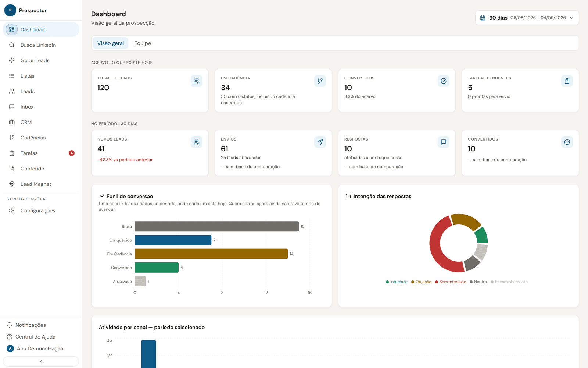
Task: Click the Em Cadência card branch icon
Action: (x=320, y=81)
